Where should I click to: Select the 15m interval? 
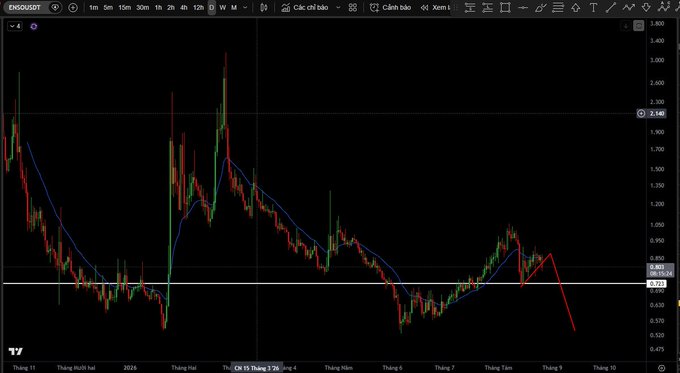(124, 7)
